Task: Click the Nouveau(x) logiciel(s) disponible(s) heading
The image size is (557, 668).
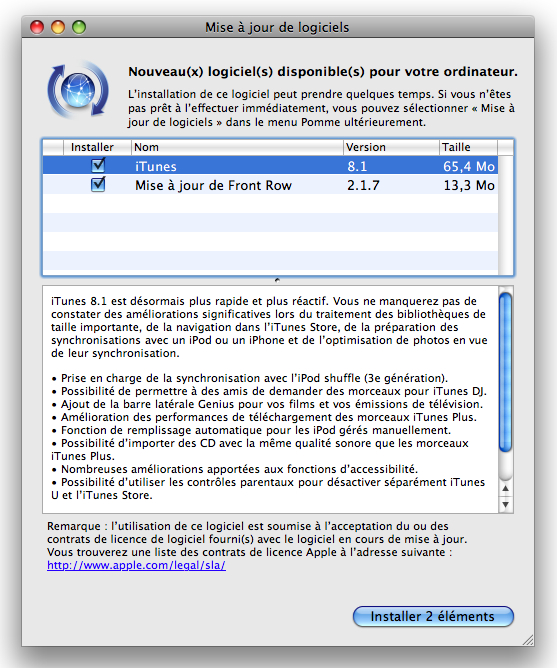Action: click(323, 72)
